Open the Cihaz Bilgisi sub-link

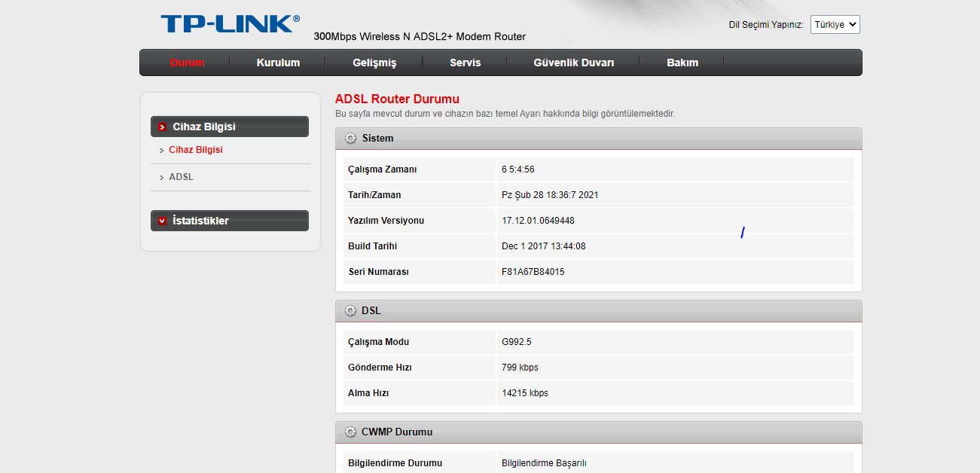coord(196,150)
